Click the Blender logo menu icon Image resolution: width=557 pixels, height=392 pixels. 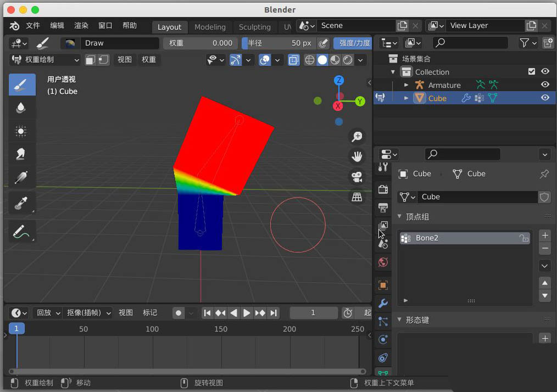click(15, 26)
